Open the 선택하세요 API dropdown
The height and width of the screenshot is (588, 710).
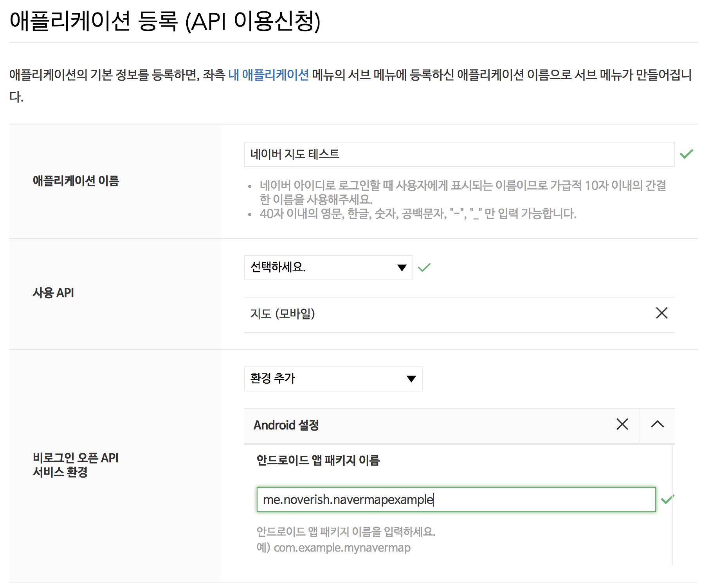[328, 268]
